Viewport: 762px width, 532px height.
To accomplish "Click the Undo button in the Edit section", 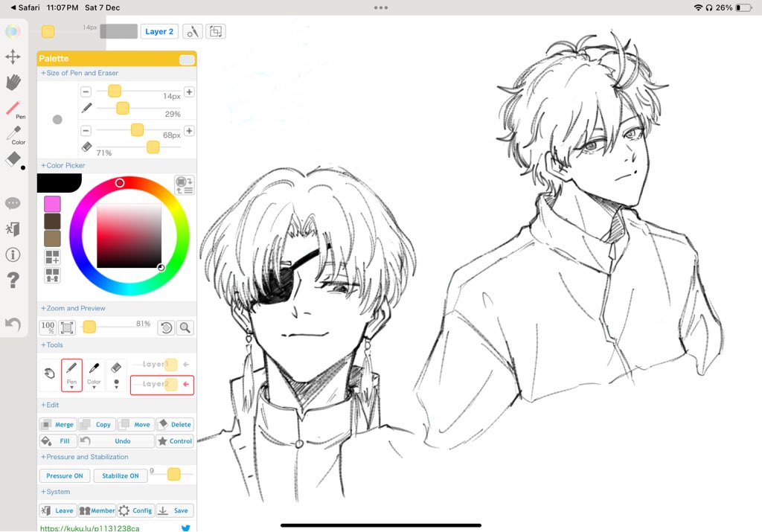I will pos(116,441).
